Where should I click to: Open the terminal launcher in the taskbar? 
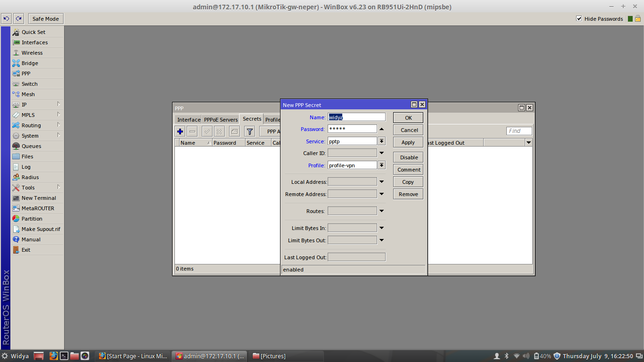point(64,356)
